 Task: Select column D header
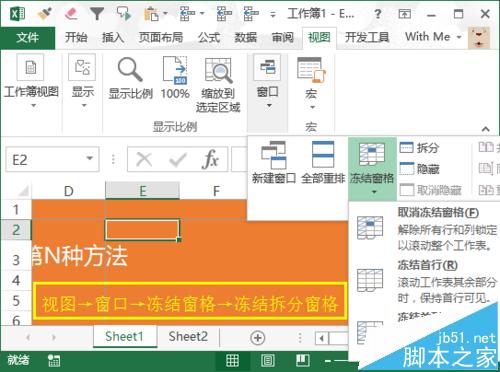pos(68,191)
